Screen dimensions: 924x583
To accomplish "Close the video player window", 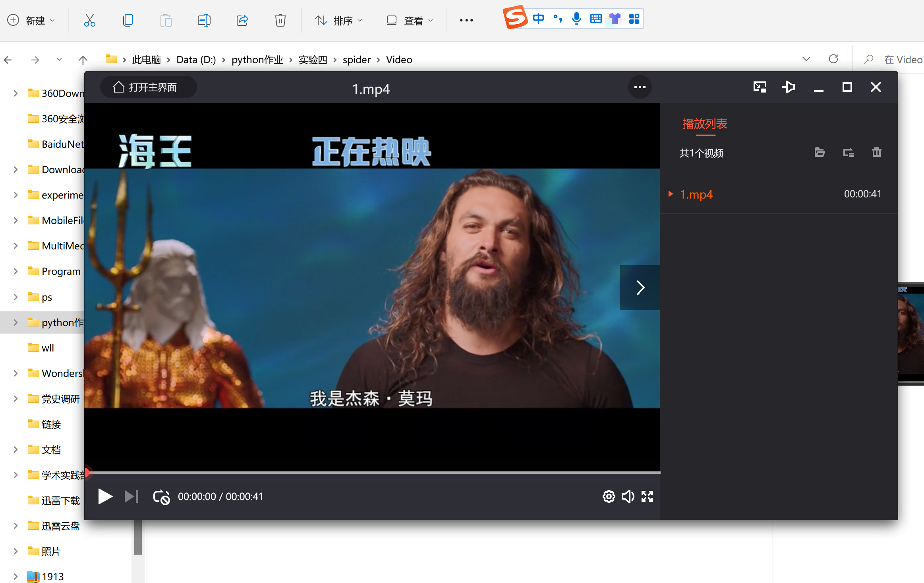I will 876,87.
